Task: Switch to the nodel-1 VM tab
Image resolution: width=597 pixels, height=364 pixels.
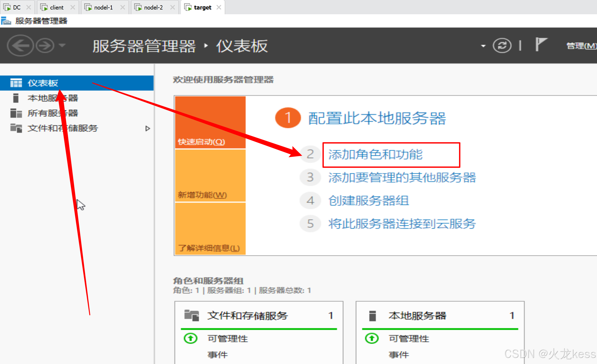Action: tap(103, 7)
